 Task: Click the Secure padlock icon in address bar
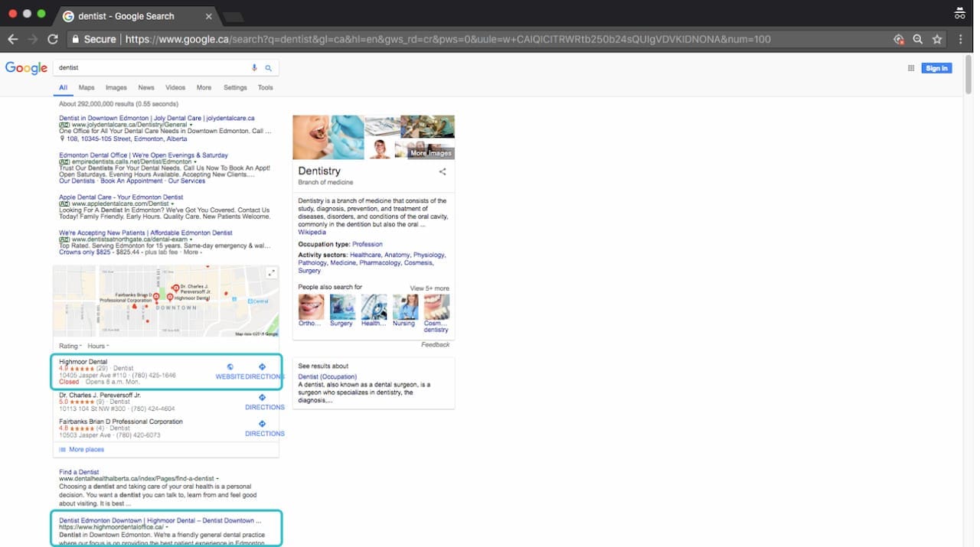tap(75, 39)
